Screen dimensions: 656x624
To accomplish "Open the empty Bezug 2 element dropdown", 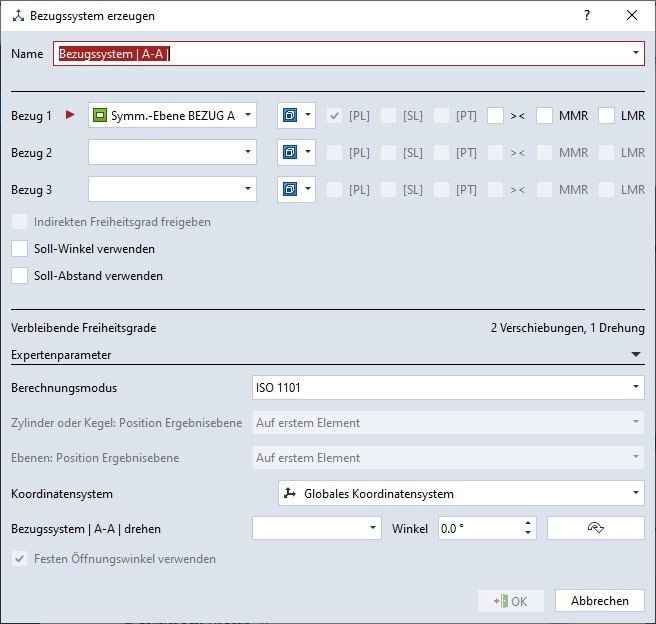I will click(172, 153).
